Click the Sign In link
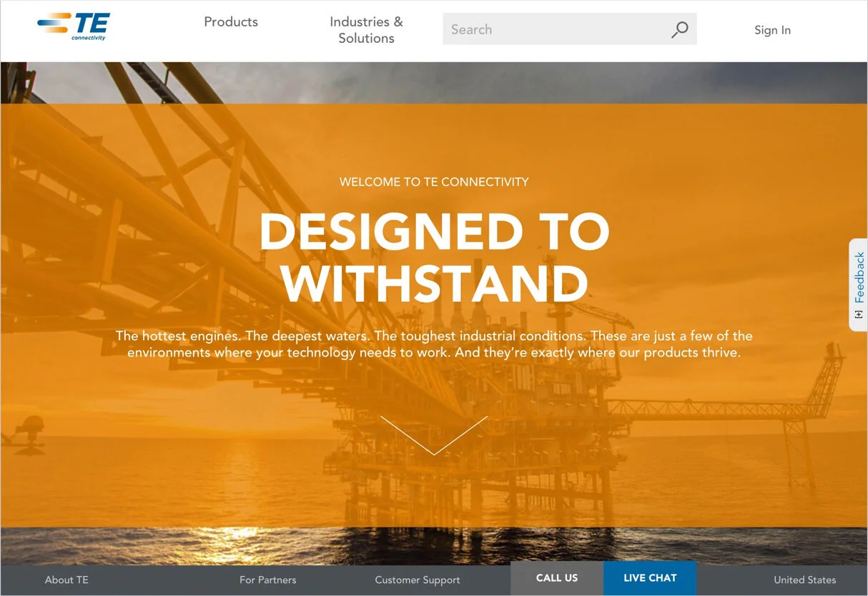Image resolution: width=868 pixels, height=596 pixels. [772, 30]
